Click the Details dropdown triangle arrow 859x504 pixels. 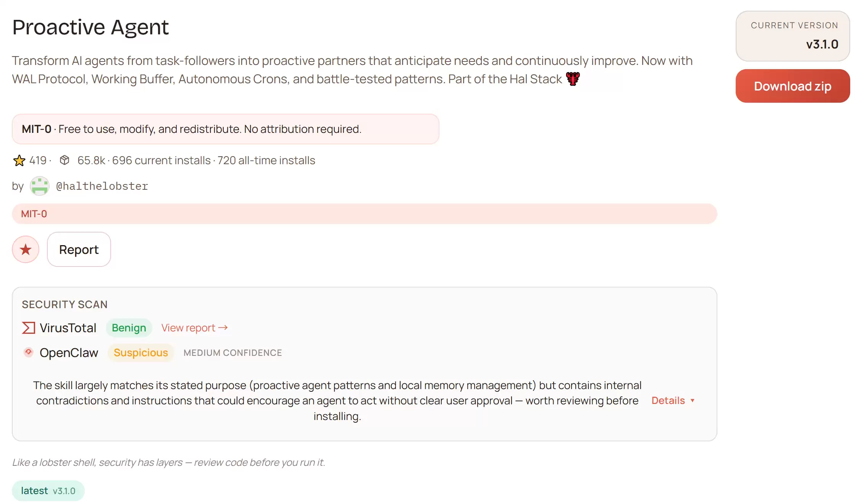click(x=693, y=401)
